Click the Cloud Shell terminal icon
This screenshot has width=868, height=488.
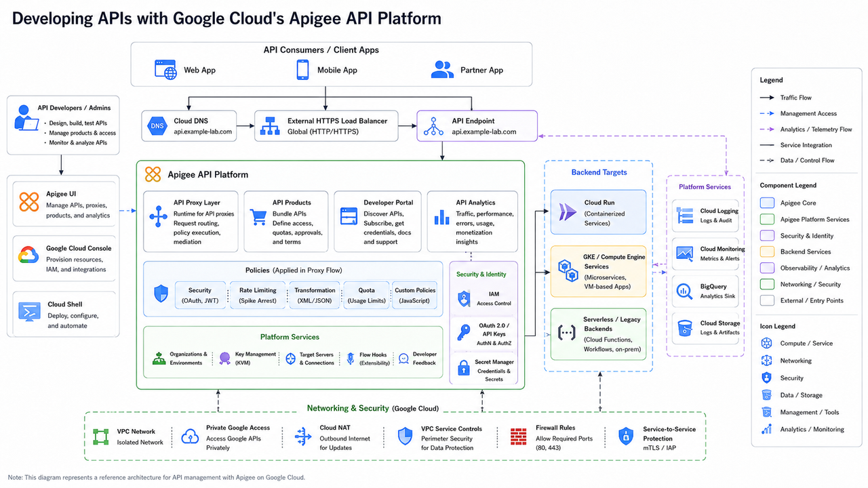point(29,312)
